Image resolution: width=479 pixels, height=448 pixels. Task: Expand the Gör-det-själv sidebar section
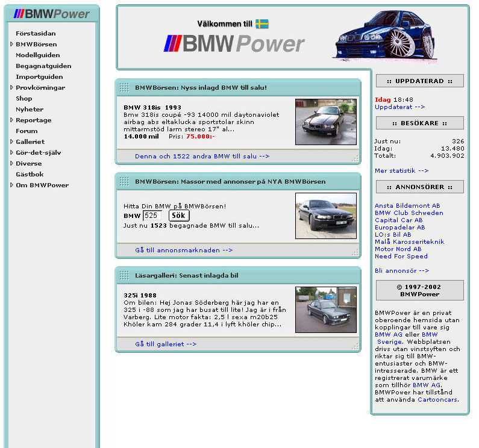click(12, 153)
